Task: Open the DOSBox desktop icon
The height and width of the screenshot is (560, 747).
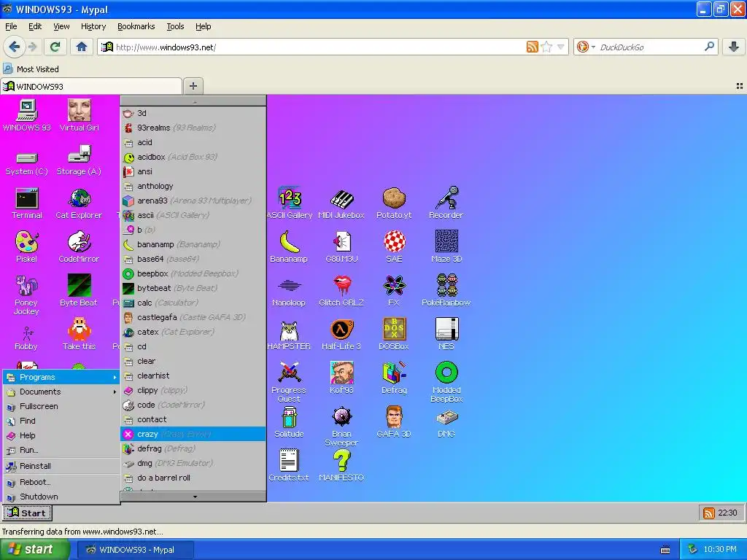Action: click(x=394, y=334)
